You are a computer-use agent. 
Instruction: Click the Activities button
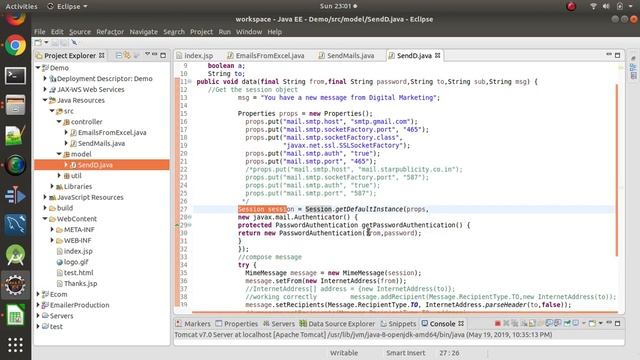pyautogui.click(x=21, y=6)
